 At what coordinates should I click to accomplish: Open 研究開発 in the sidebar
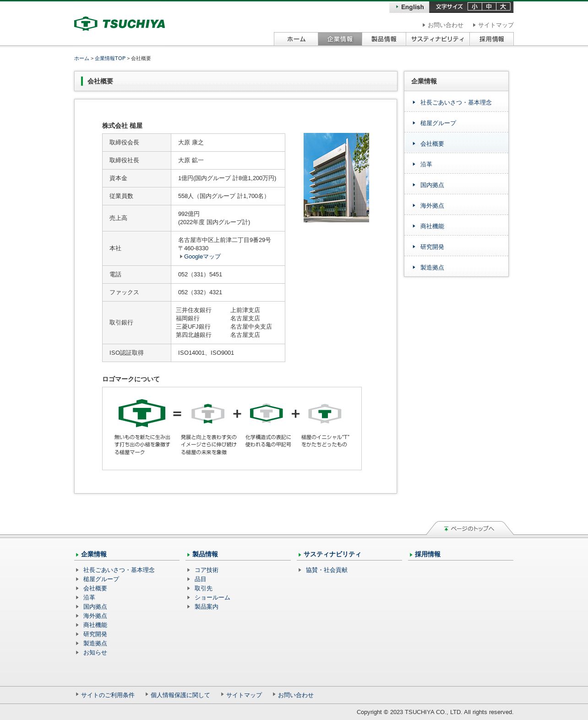(x=456, y=247)
